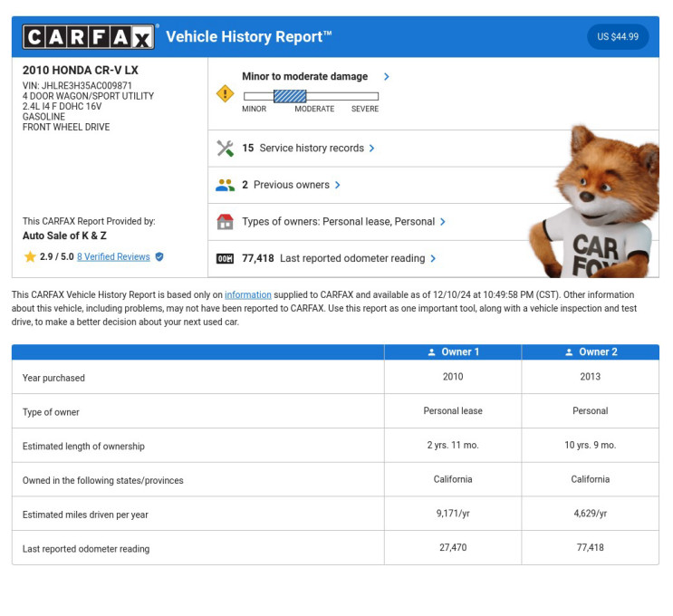The width and height of the screenshot is (673, 616).
Task: Expand the 2 Previous owners chevron
Action: (x=338, y=185)
